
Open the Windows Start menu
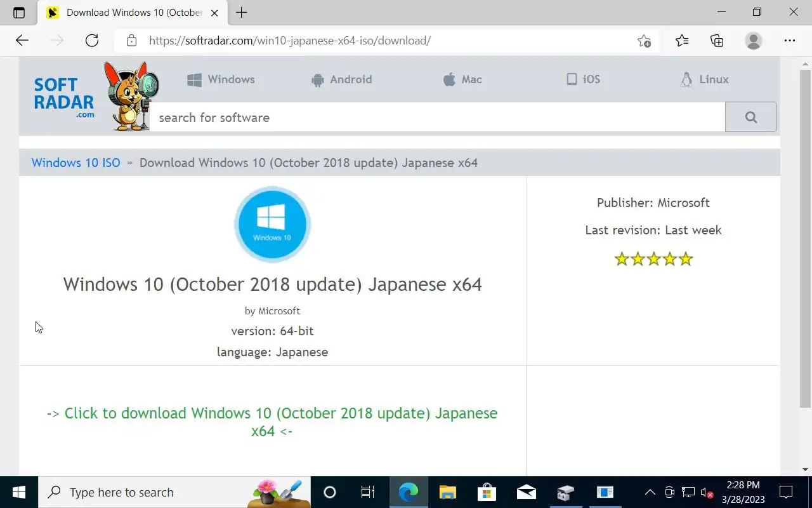19,492
